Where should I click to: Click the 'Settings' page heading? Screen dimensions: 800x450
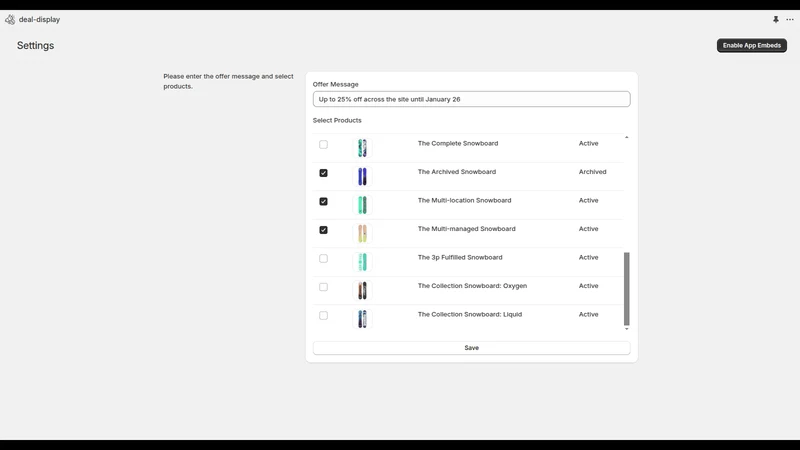35,45
